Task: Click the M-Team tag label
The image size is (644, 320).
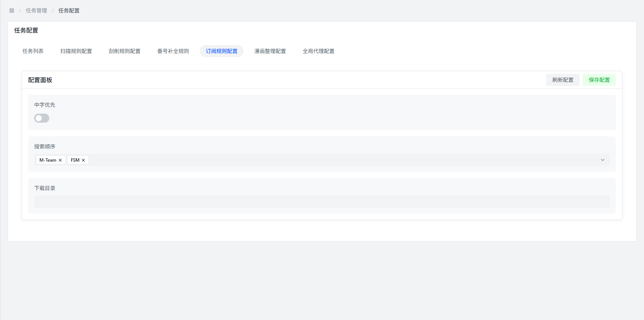Action: [x=48, y=160]
